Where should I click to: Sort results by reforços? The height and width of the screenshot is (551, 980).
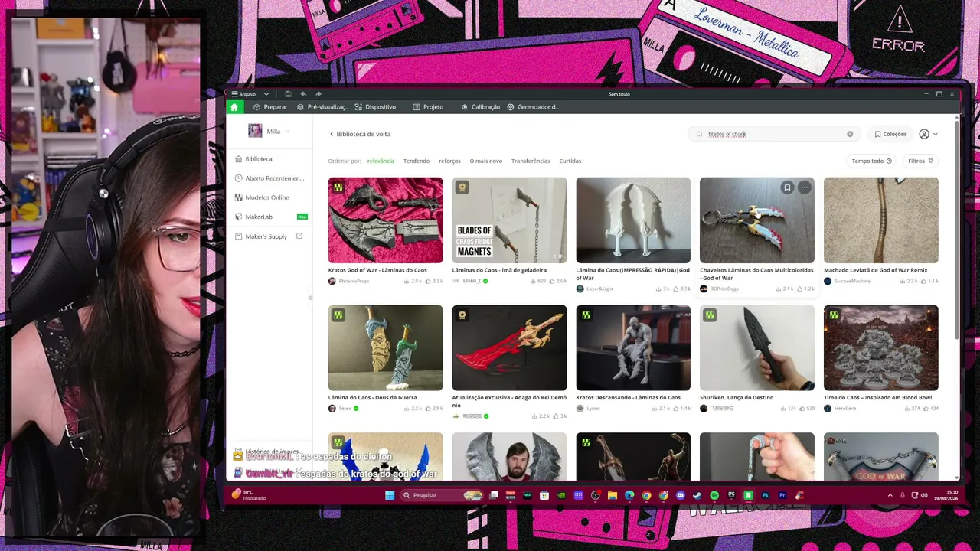tap(449, 161)
